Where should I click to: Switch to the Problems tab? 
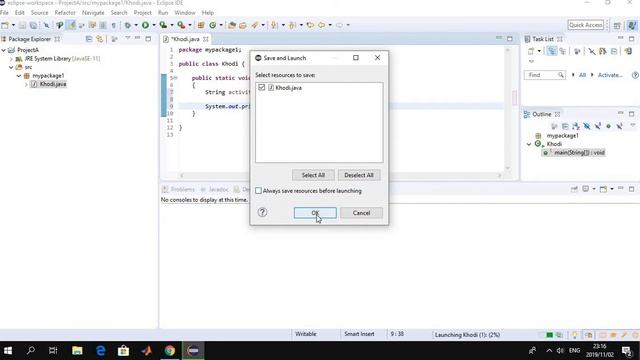(x=178, y=189)
